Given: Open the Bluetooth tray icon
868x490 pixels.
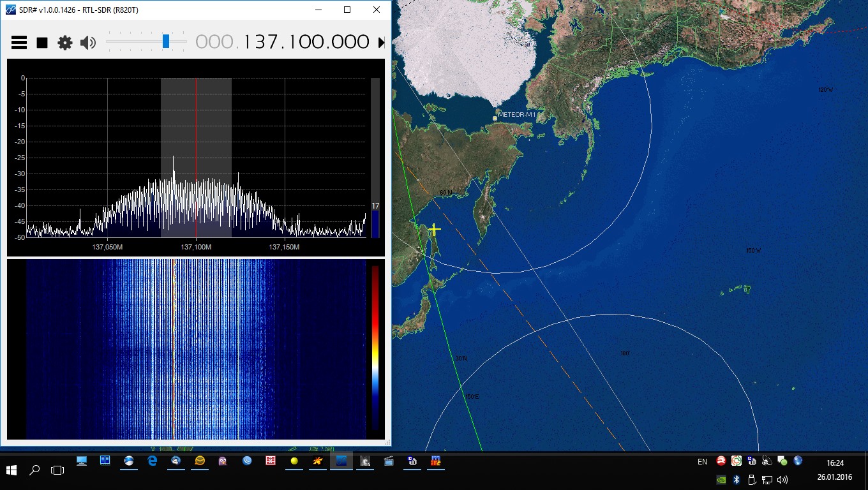Looking at the screenshot, I should click(737, 479).
